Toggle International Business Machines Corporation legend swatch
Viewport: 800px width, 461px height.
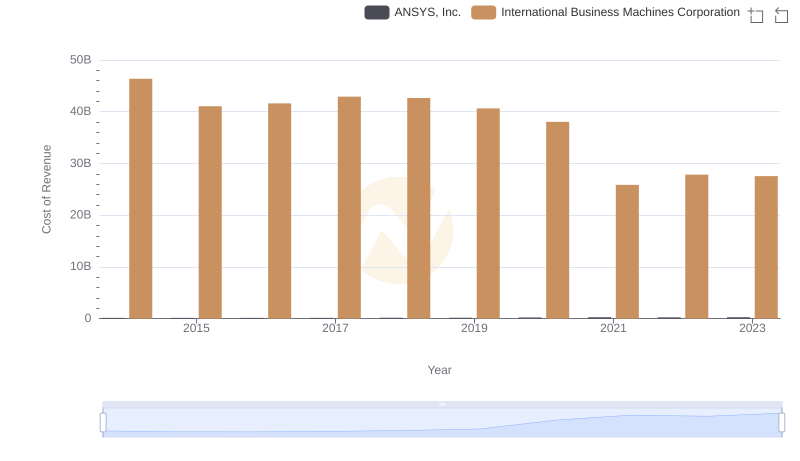click(483, 12)
